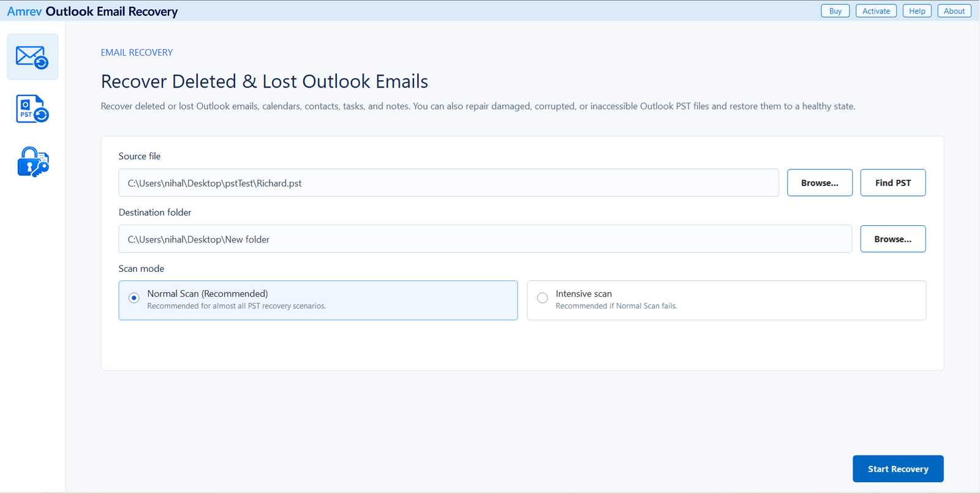The width and height of the screenshot is (980, 494).
Task: Click the Source file path field
Action: (448, 183)
